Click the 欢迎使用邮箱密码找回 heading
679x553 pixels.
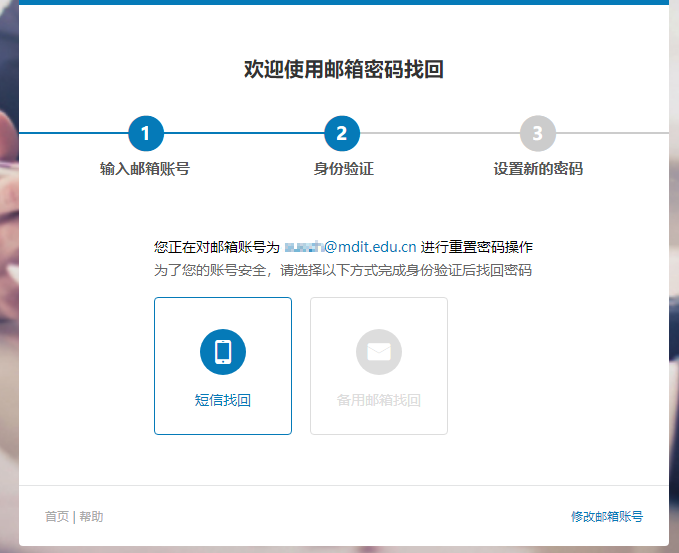(x=344, y=69)
